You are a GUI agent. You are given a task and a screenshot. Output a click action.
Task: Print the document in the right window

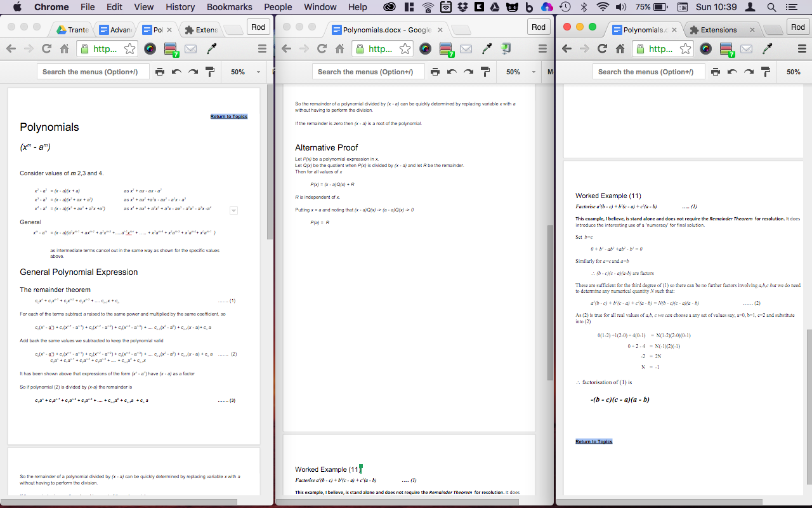point(716,72)
